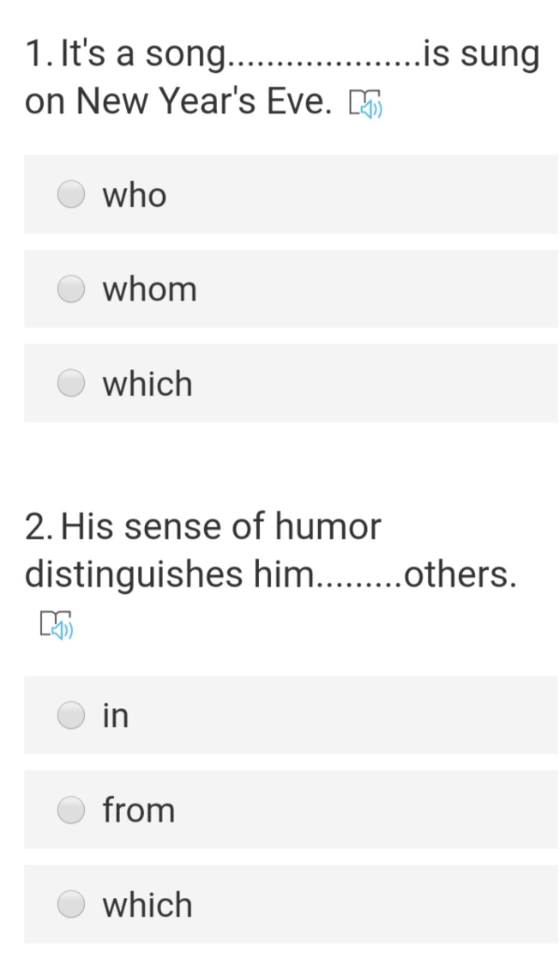Select the 'from' radio button
The width and height of the screenshot is (560, 958).
pos(71,810)
